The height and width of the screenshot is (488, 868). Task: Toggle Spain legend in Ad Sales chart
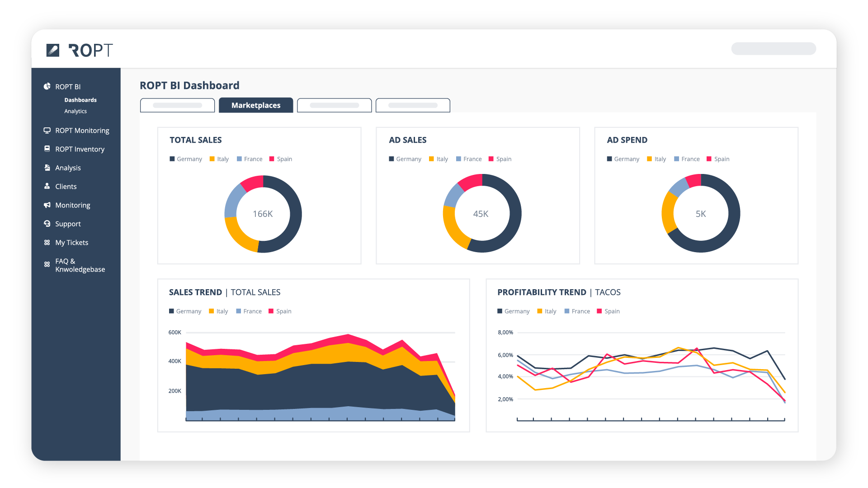500,159
